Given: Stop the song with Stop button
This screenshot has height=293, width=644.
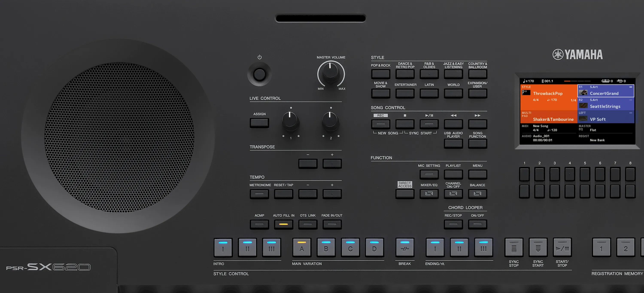Looking at the screenshot, I should 405,124.
